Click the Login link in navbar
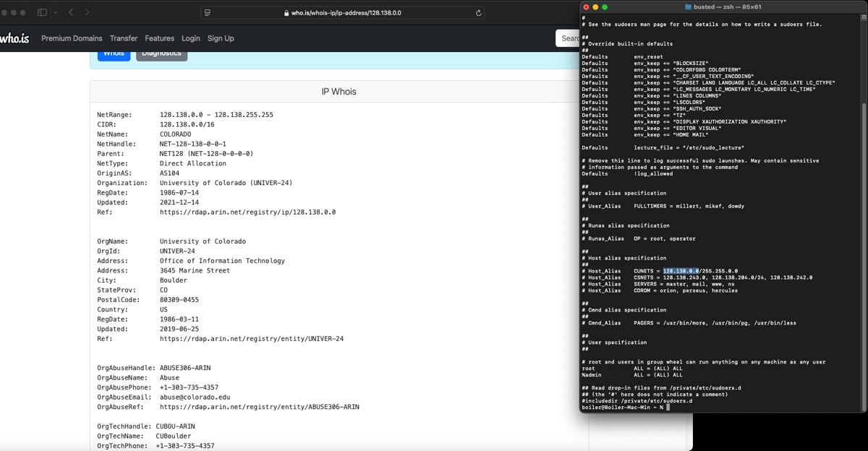 [191, 38]
